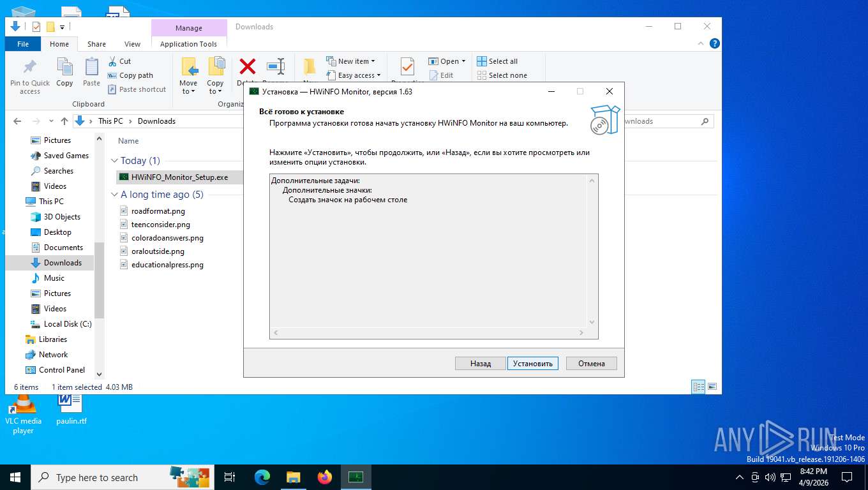Open VLC media player desktop shortcut
Screen dimensions: 868x490
pyautogui.click(x=23, y=415)
